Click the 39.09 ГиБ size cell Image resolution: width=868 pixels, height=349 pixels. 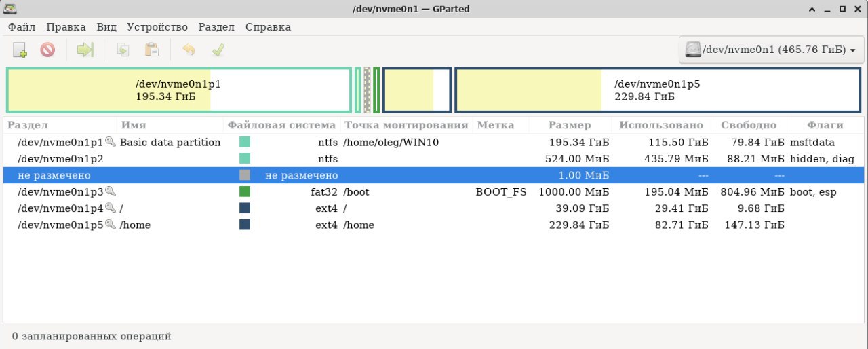tap(582, 208)
